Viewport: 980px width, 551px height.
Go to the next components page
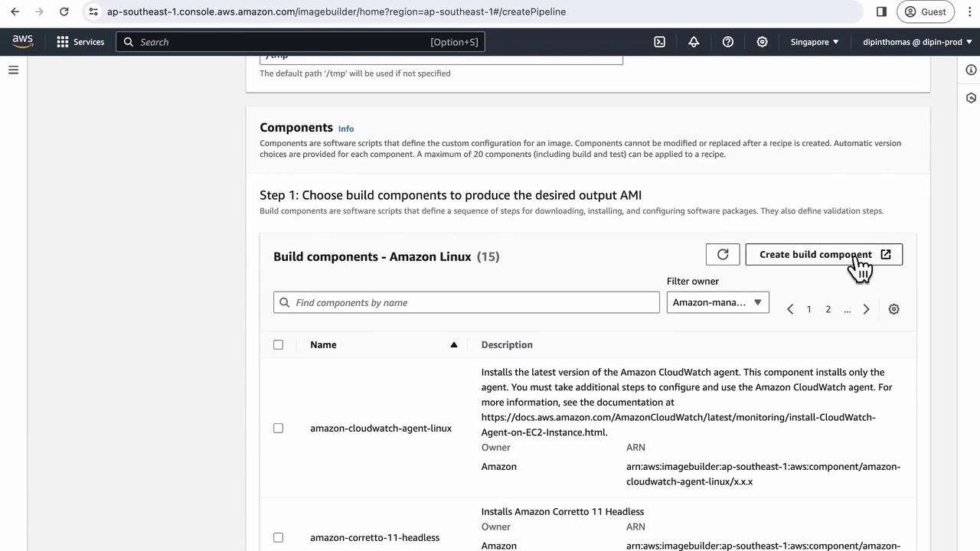coord(866,309)
